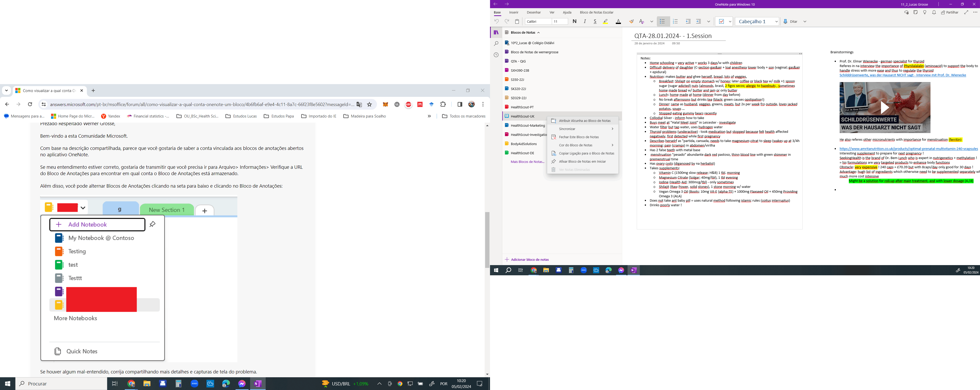Open the feed sticky-note icon

pos(915,12)
